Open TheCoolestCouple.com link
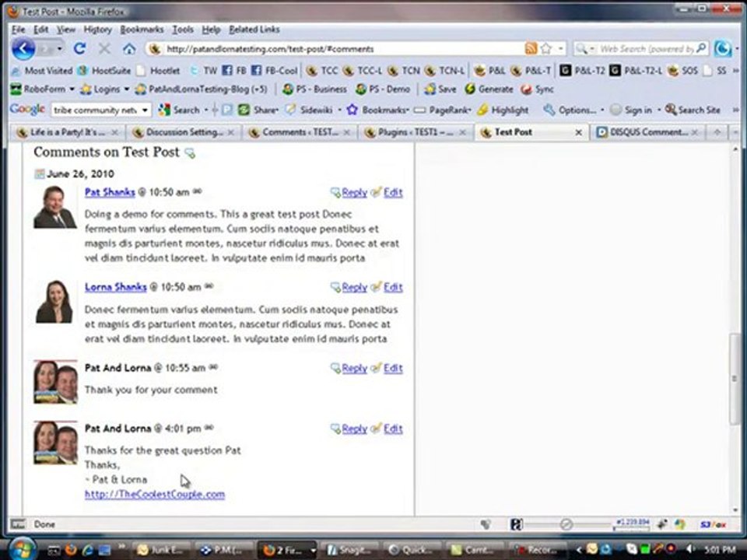 (155, 495)
